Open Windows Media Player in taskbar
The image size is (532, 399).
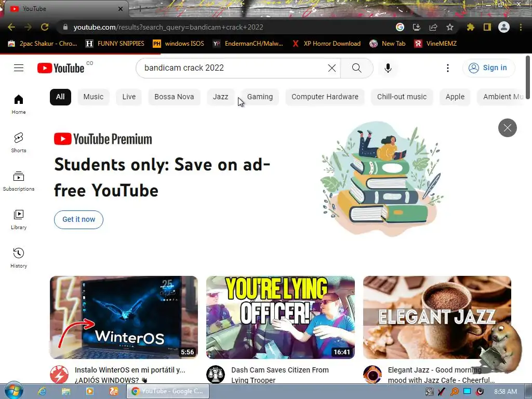point(90,391)
